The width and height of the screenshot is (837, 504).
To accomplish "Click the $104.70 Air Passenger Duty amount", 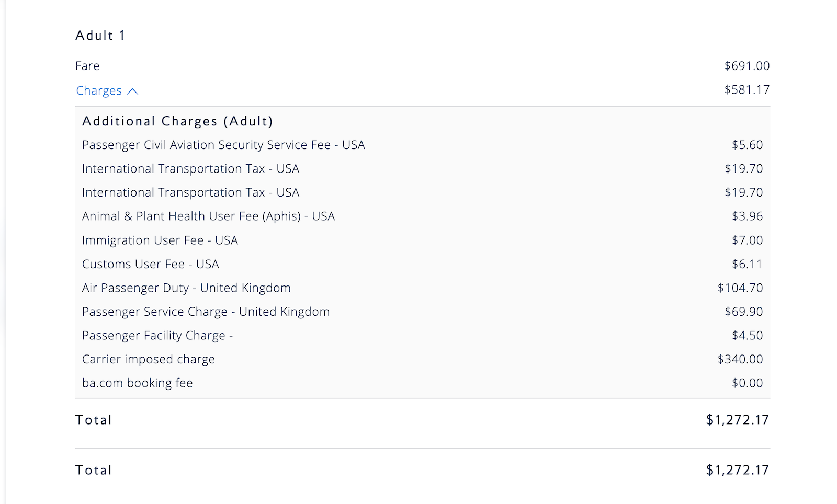I will click(740, 288).
